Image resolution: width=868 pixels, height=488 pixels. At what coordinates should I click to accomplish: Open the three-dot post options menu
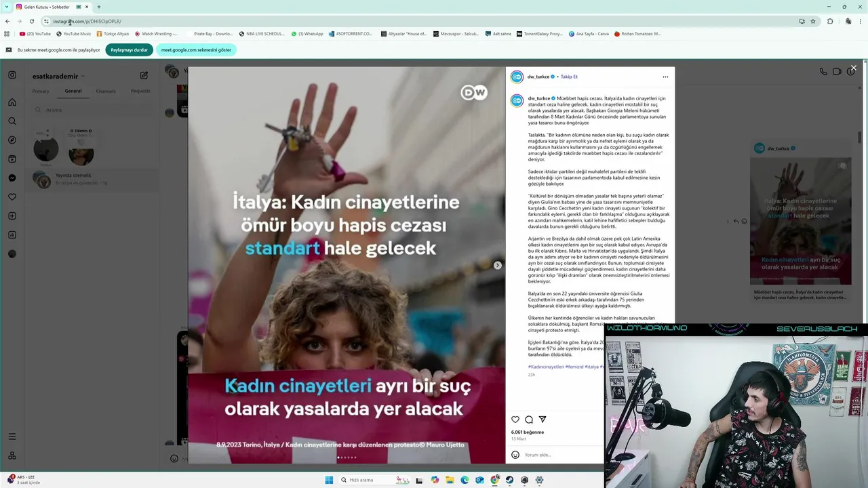(665, 77)
